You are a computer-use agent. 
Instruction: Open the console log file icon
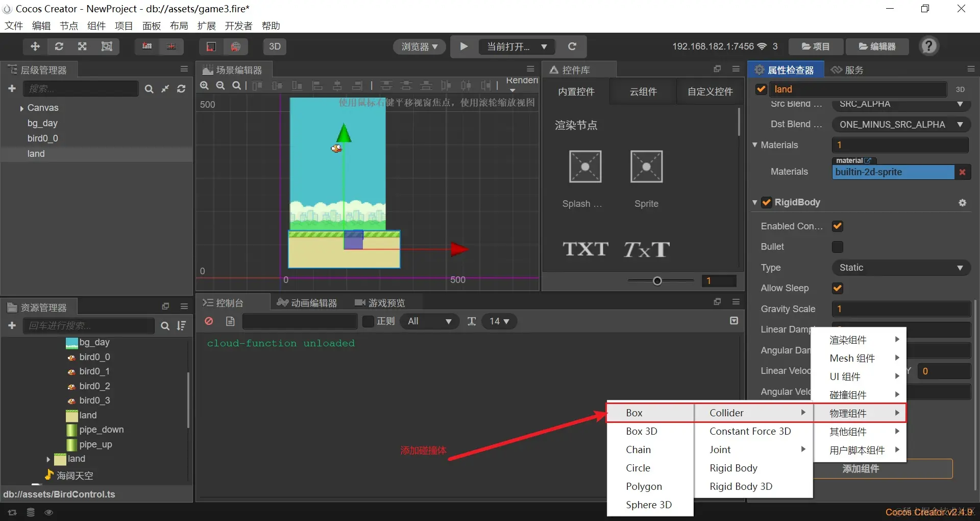pos(230,321)
